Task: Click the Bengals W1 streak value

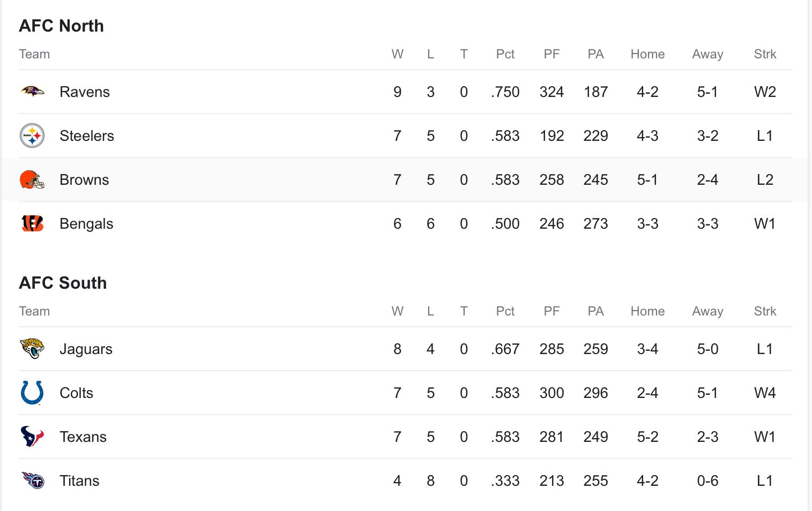Action: (x=765, y=224)
